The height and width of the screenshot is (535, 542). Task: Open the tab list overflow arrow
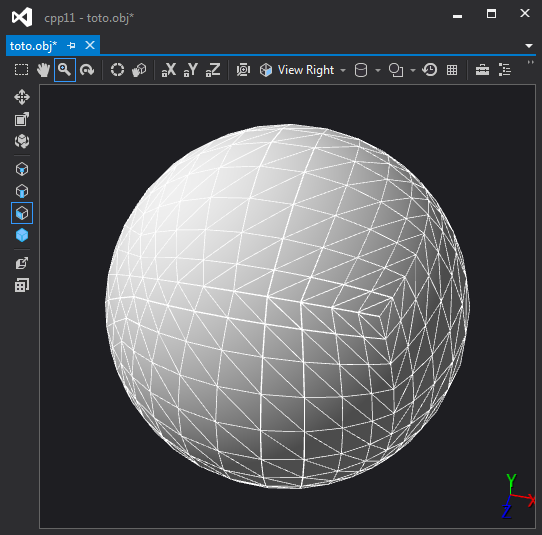click(529, 46)
